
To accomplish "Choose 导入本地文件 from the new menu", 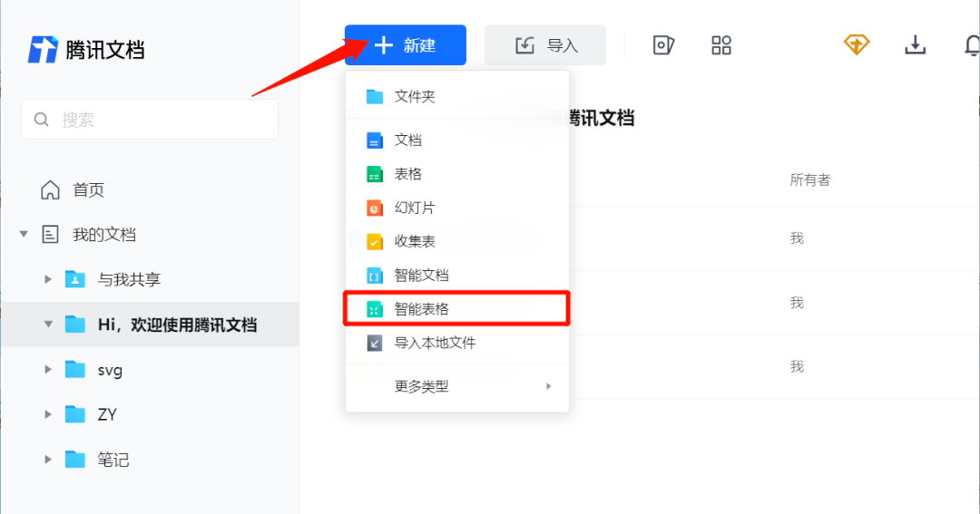I will [456, 343].
